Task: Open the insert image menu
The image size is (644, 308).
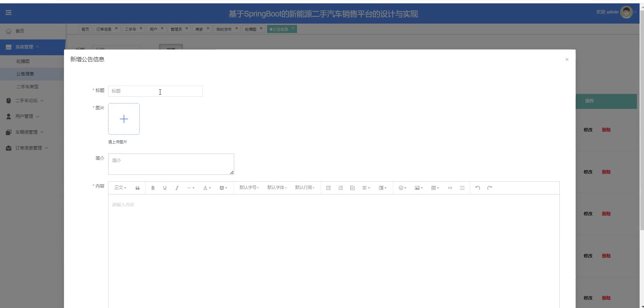Action: click(419, 188)
